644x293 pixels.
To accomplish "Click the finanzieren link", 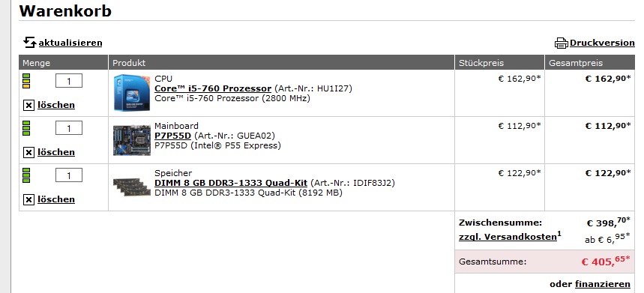I will click(x=603, y=284).
